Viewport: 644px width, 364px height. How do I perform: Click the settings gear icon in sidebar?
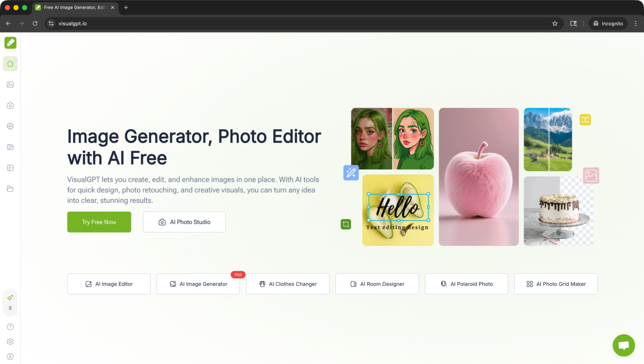pos(10,341)
